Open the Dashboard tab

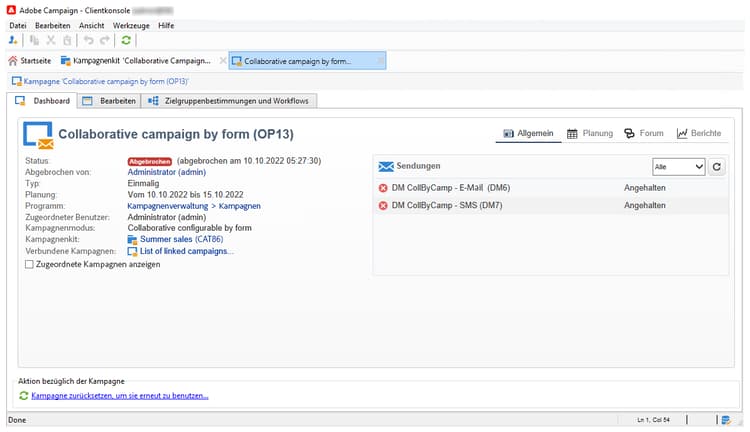(42, 101)
